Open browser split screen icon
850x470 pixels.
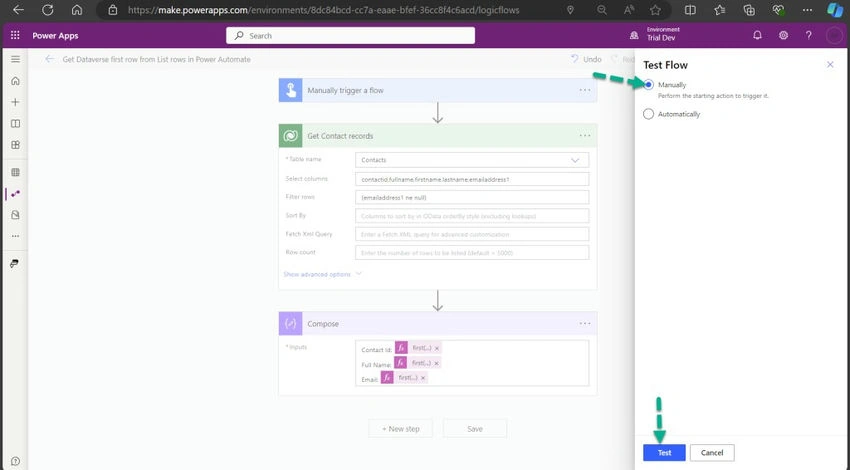click(690, 10)
